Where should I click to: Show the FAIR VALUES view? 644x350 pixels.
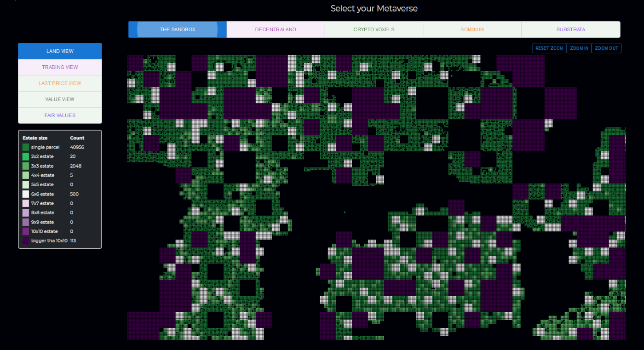tap(60, 115)
